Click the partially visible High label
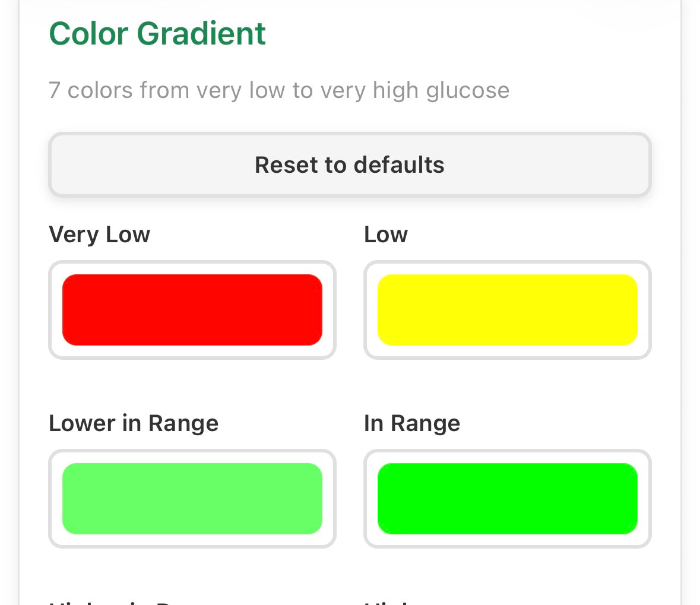 pyautogui.click(x=386, y=601)
